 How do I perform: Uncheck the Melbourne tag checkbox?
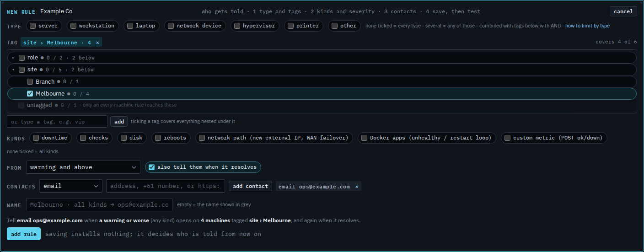[30, 93]
